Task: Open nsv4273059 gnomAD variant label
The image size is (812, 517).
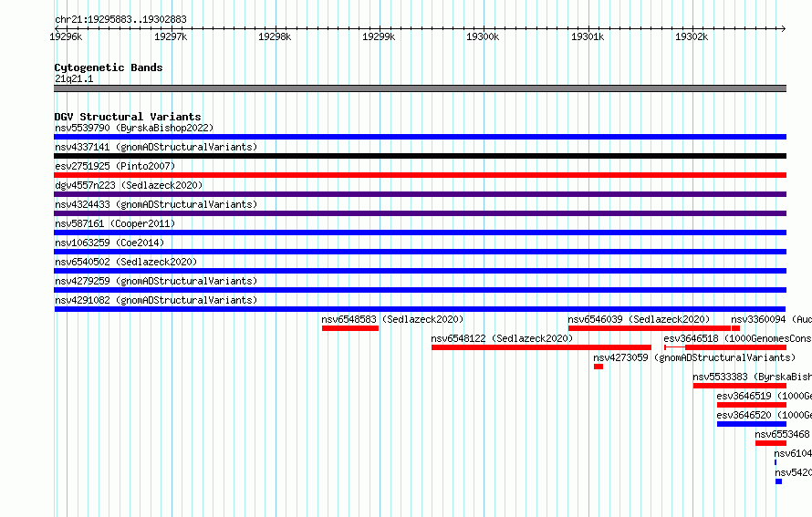Action: point(694,357)
